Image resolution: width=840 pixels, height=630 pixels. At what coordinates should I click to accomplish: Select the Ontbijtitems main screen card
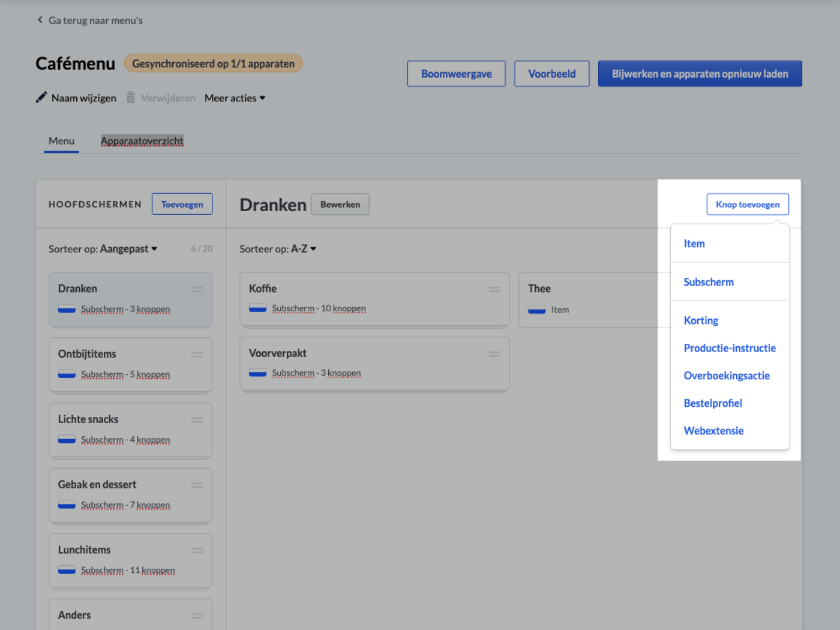(x=131, y=365)
